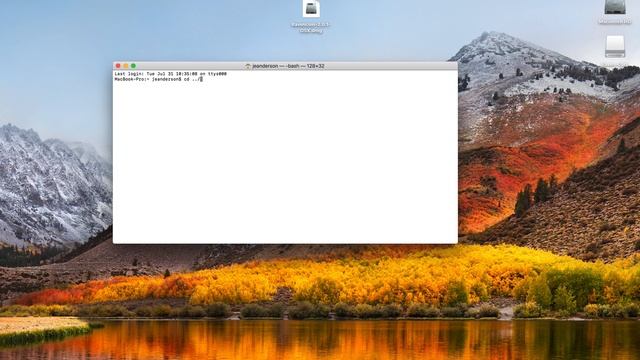Screen dimensions: 640x360
Task: Close the Terminal window with red button
Action: 118,66
